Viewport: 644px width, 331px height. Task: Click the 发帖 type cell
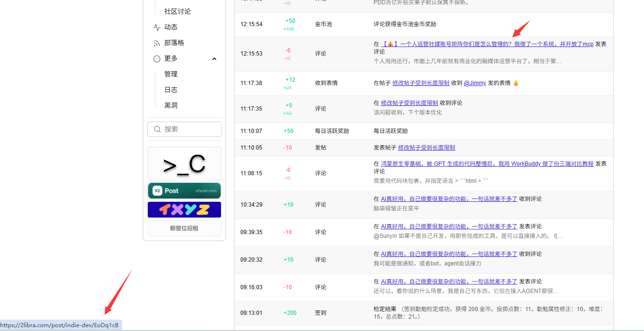click(321, 148)
